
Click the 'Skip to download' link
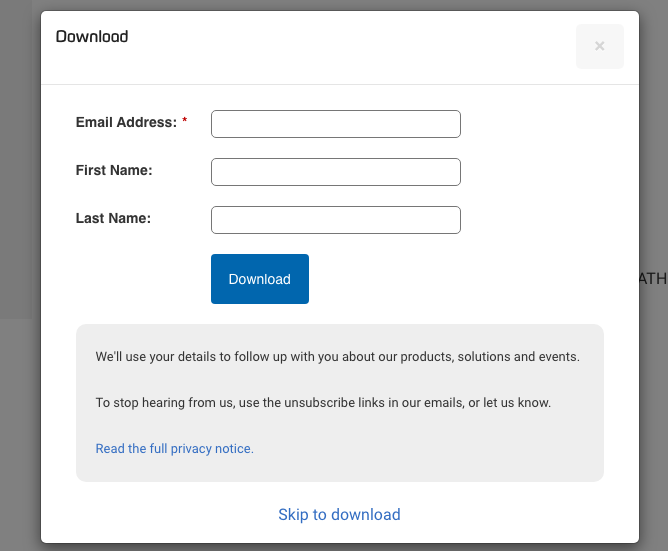(x=339, y=515)
